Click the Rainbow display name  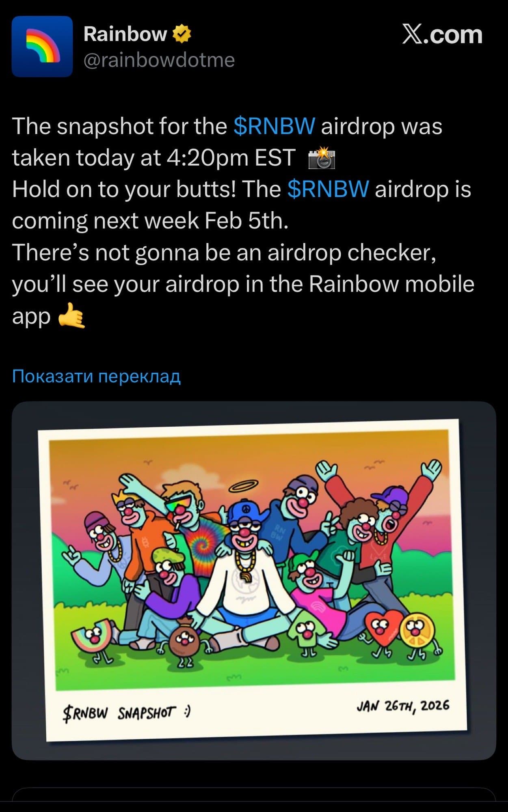[125, 34]
